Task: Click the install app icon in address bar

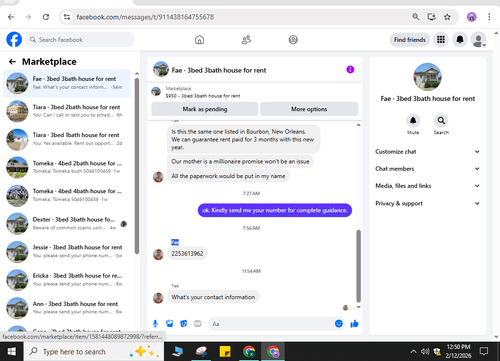Action: click(x=431, y=17)
